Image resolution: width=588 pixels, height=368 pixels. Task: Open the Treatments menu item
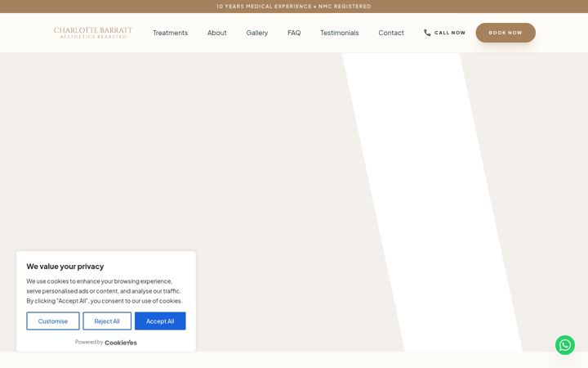tap(170, 33)
